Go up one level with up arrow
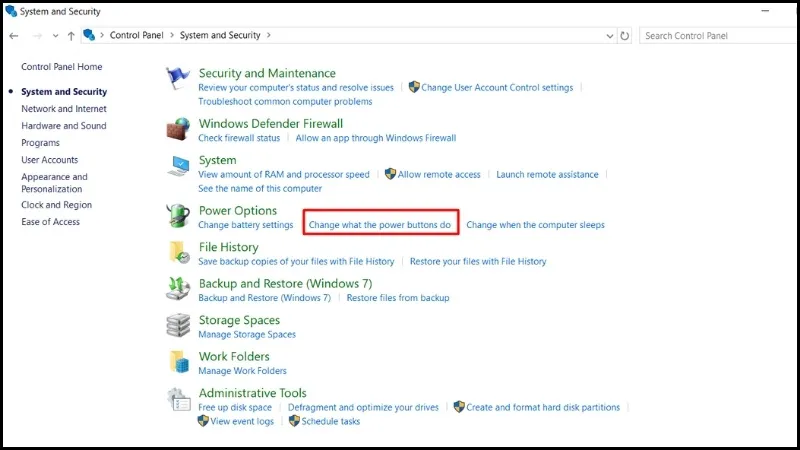The width and height of the screenshot is (800, 450). 71,36
